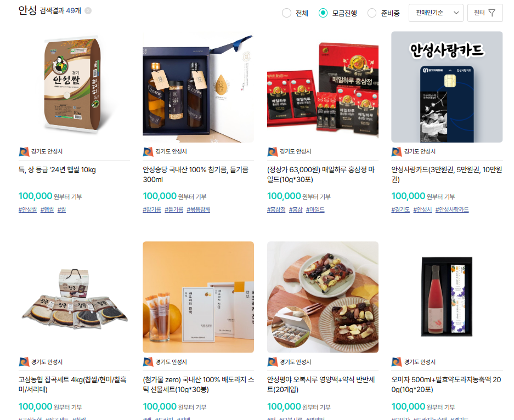This screenshot has height=420, width=514.
Task: Open the 안성사랑카드 product thumbnail
Action: 447,87
